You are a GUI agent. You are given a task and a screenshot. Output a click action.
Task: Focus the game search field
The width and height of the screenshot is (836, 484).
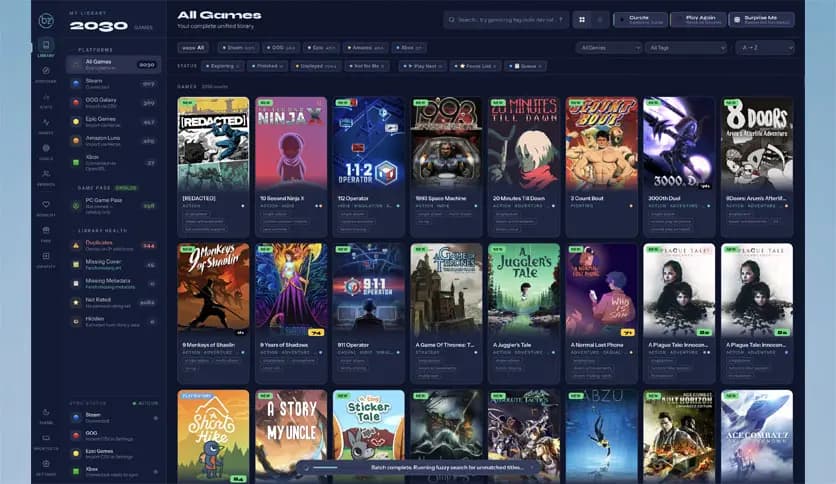[505, 20]
